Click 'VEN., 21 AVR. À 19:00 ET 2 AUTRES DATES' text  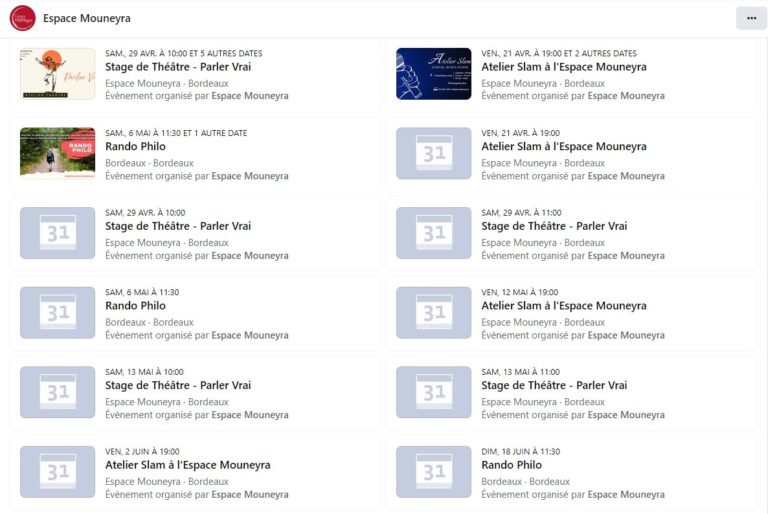pyautogui.click(x=559, y=53)
